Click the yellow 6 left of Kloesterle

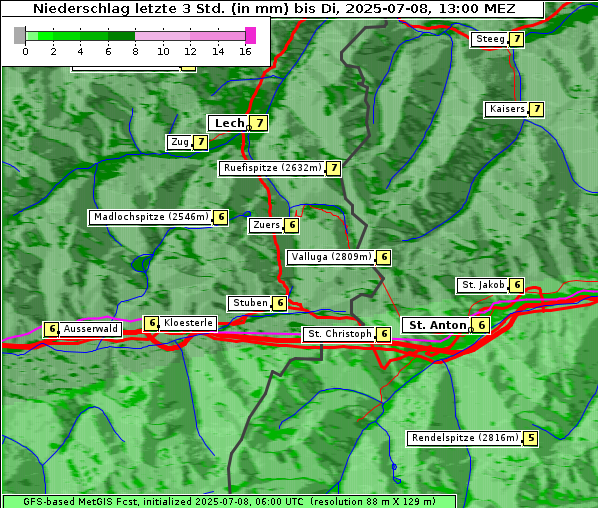(x=151, y=323)
